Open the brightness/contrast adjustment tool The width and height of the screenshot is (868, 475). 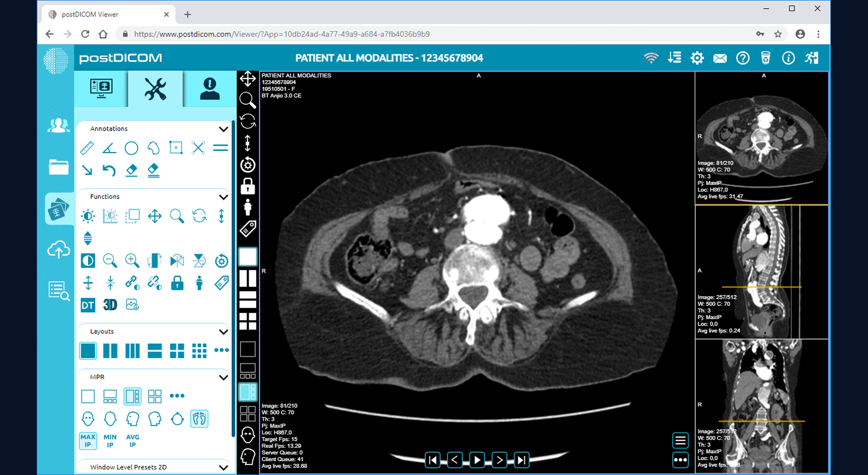pos(88,216)
